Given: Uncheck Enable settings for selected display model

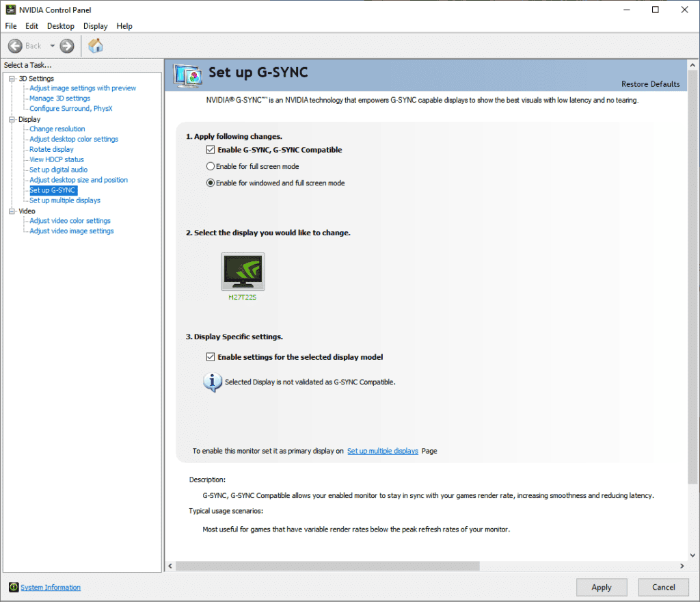Looking at the screenshot, I should (210, 356).
